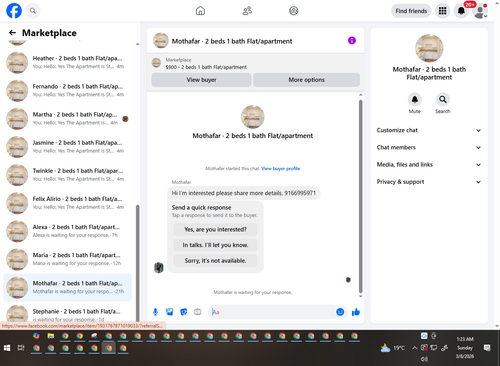Open the volume speaker tray icon
The image size is (500, 366).
tap(424, 359)
